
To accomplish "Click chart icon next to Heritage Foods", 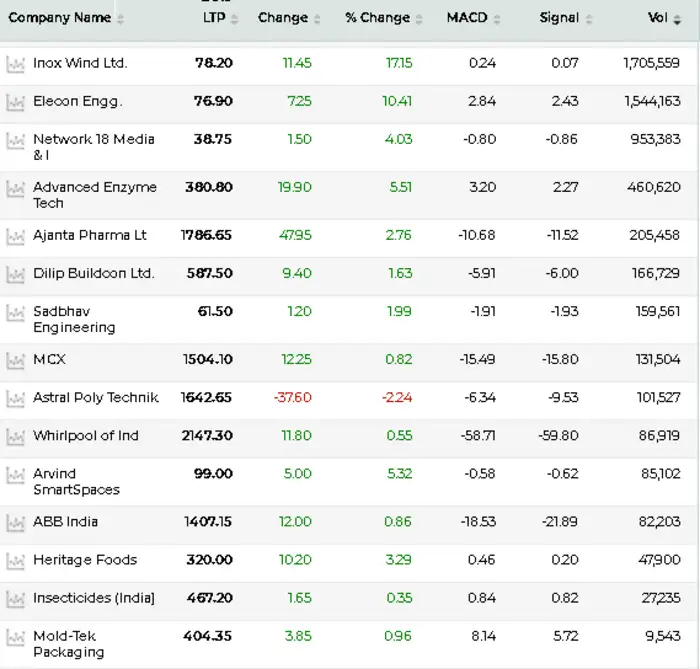I will coord(15,561).
